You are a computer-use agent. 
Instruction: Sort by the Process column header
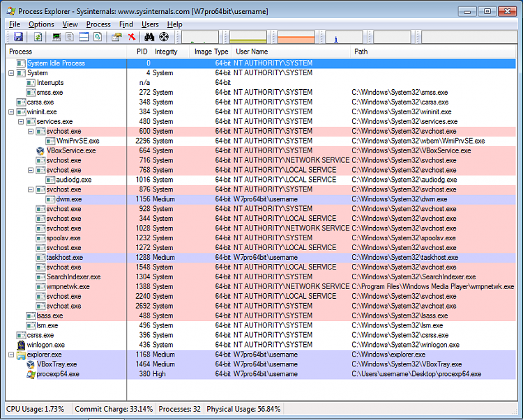coord(66,52)
